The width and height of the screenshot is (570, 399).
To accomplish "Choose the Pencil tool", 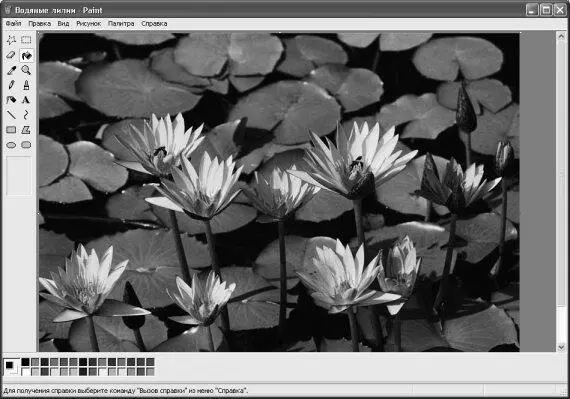I will click(x=11, y=85).
